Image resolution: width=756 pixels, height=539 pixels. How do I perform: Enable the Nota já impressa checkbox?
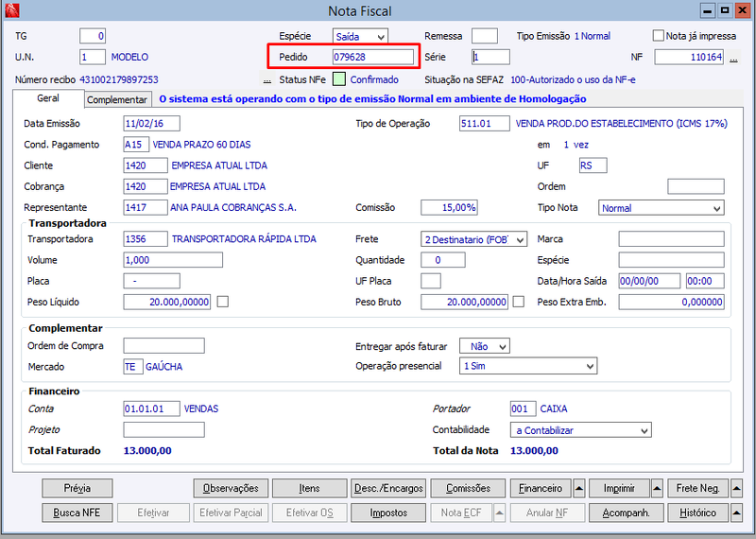[658, 36]
